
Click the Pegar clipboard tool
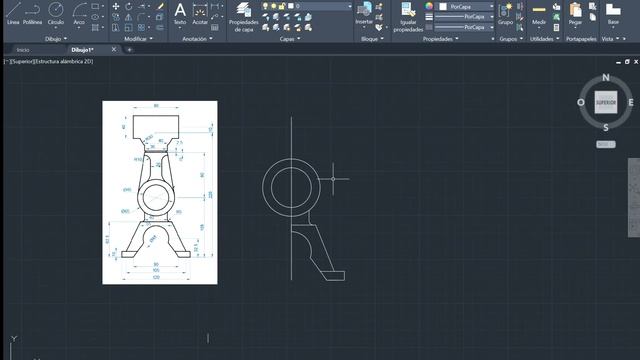point(575,13)
